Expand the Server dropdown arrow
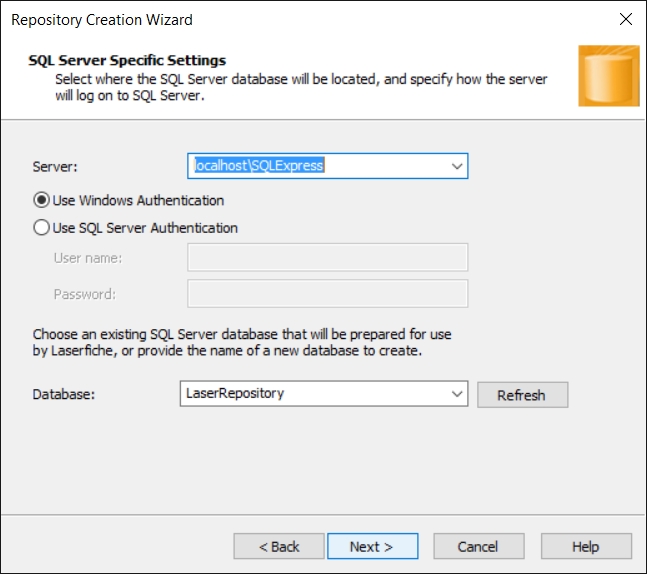647x574 pixels. click(456, 166)
